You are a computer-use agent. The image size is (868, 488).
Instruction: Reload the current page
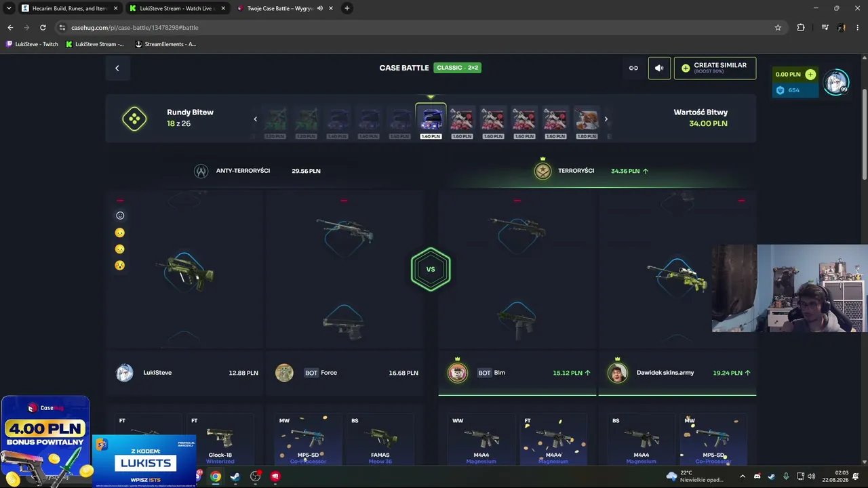[x=43, y=28]
